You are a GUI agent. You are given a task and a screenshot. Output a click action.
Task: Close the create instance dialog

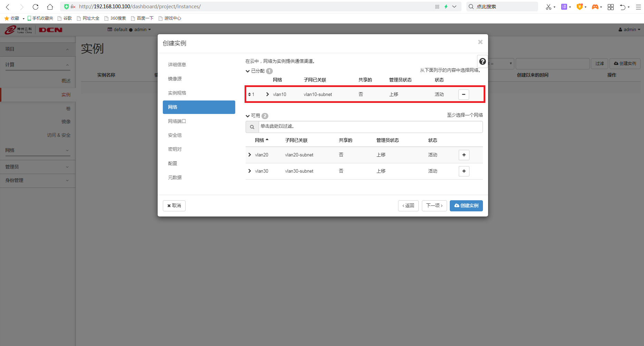click(x=480, y=42)
